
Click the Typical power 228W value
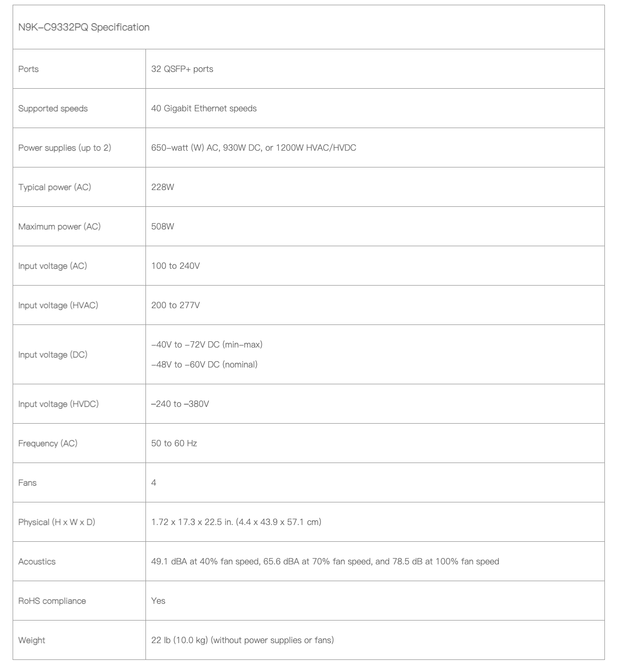(162, 187)
